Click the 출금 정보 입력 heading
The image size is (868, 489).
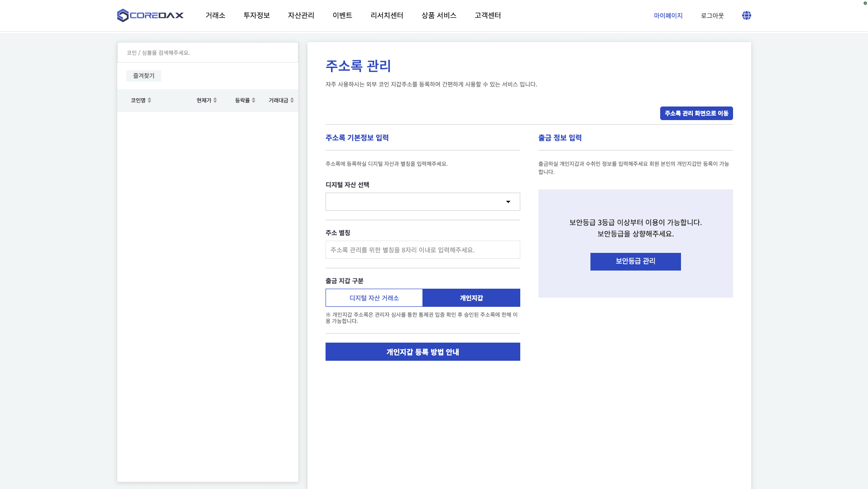point(560,138)
